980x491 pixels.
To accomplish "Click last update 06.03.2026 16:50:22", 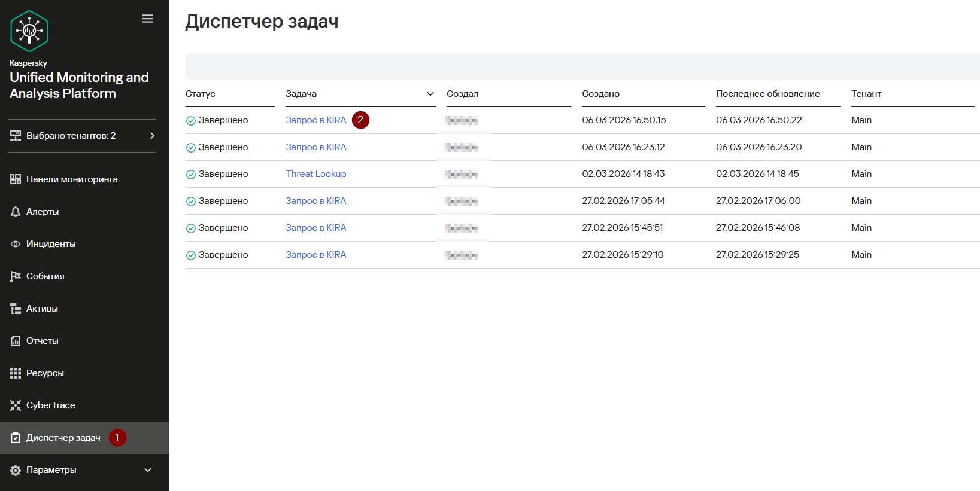I will [x=759, y=120].
